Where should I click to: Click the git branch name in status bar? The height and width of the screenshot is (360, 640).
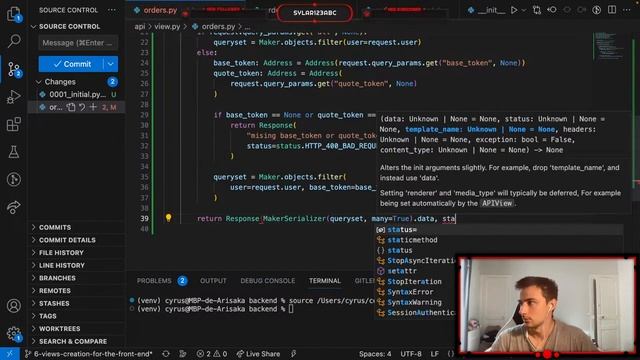[x=89, y=354]
